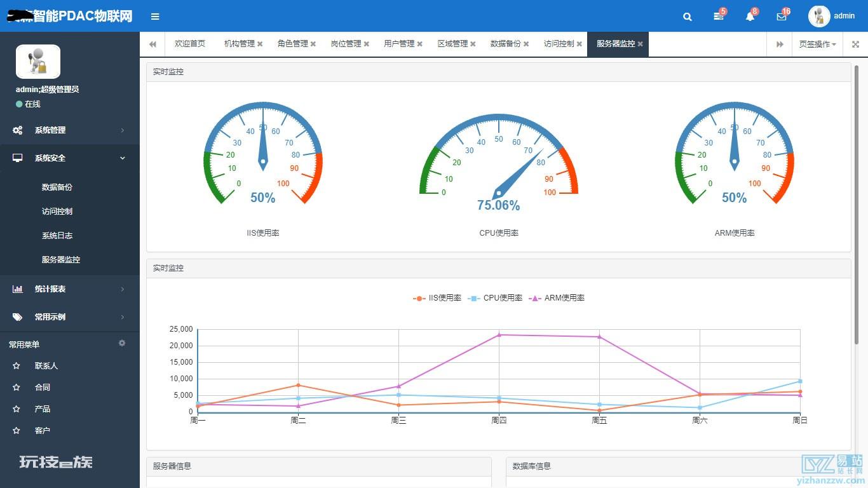This screenshot has width=868, height=488.
Task: Open 系统日志 in the sidebar submenu
Action: tap(57, 236)
